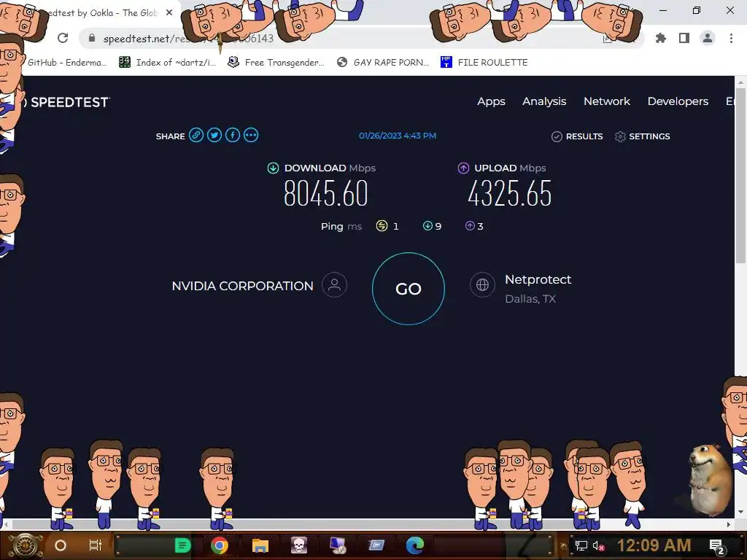Open Task View on taskbar
The height and width of the screenshot is (560, 747).
coord(96,545)
